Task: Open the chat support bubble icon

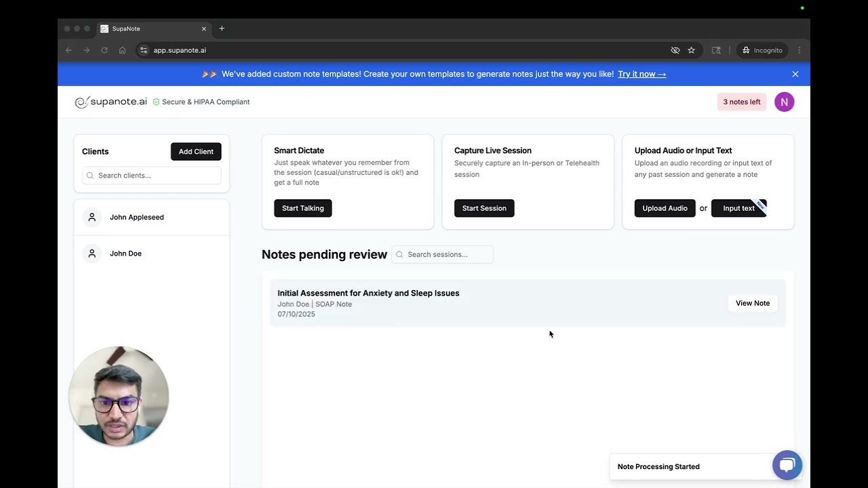Action: click(x=787, y=465)
